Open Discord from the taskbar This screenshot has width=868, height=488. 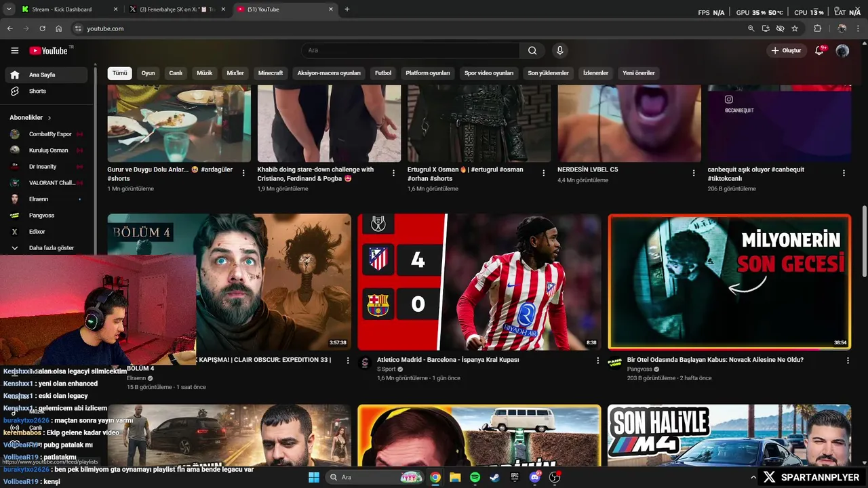(535, 477)
